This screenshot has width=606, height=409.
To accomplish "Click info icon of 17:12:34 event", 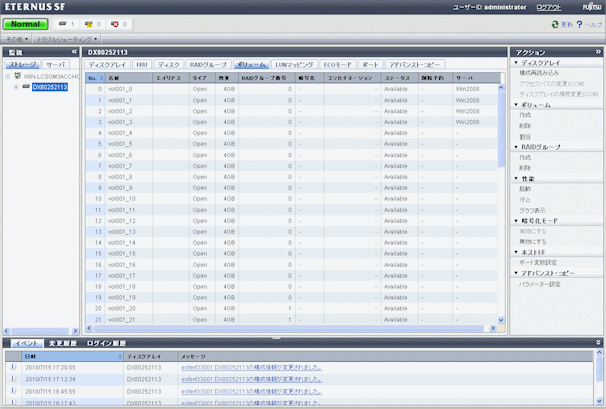I will coord(13,379).
